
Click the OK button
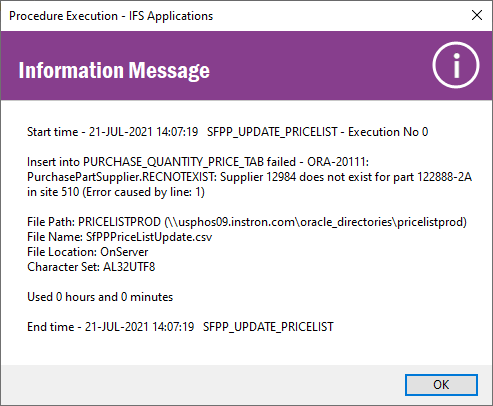(441, 385)
